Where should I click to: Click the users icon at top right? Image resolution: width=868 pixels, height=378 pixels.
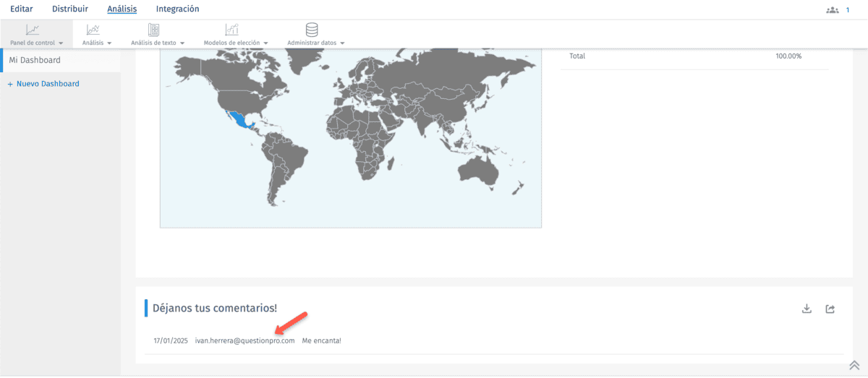tap(832, 10)
